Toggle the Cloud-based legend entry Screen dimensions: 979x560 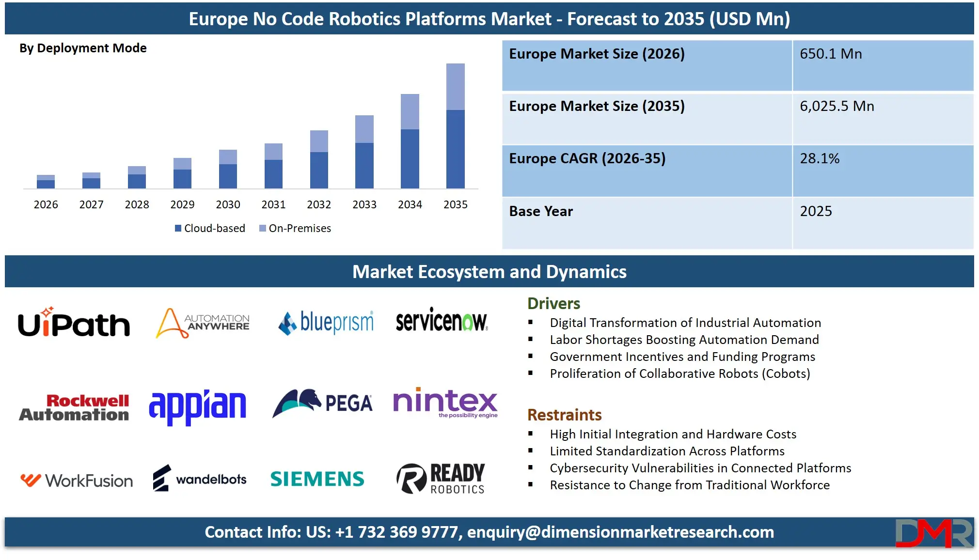pos(209,228)
